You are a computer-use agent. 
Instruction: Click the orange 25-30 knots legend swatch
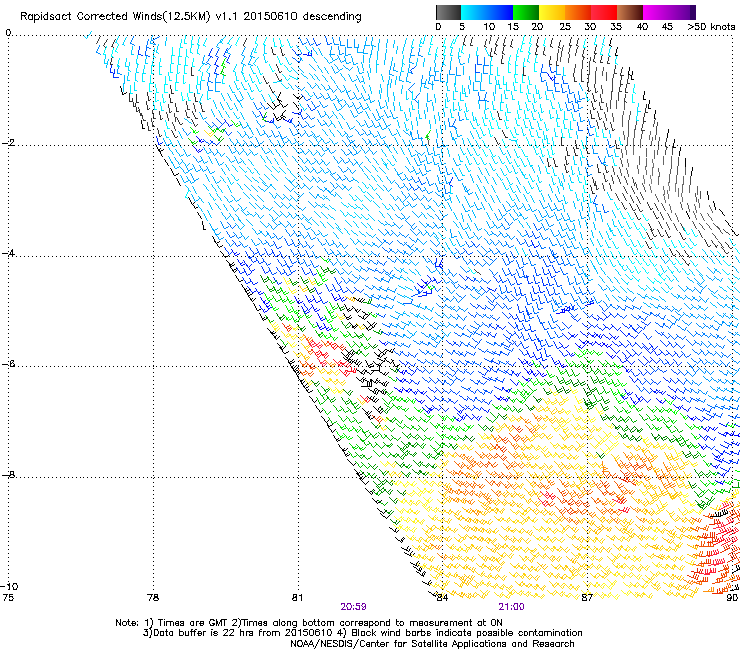point(578,12)
